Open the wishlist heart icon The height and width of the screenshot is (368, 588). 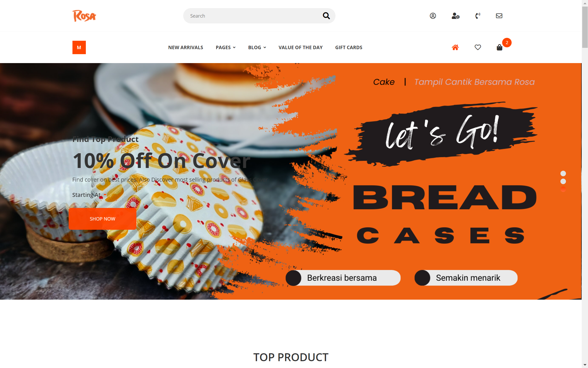pos(478,47)
